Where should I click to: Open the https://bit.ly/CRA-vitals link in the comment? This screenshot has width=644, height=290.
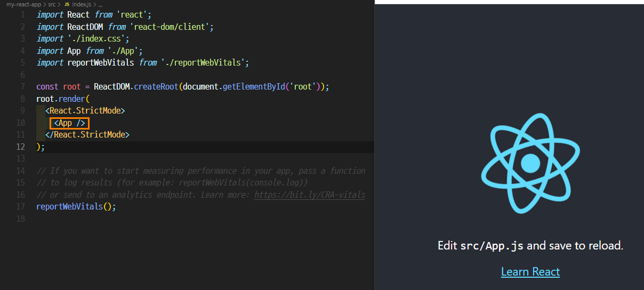pyautogui.click(x=310, y=195)
